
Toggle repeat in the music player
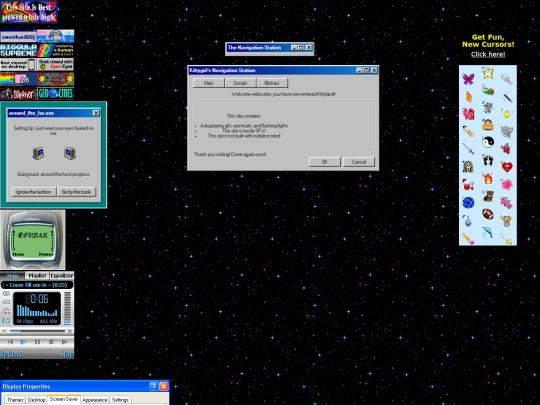coord(6,293)
